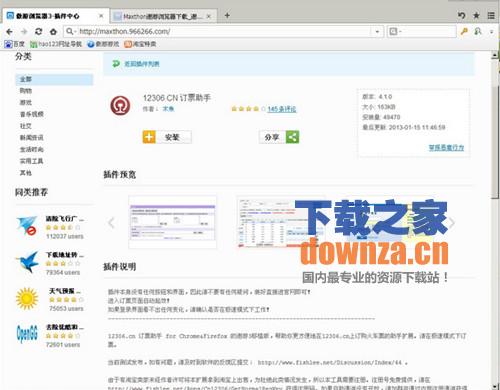Close the plugin center tab
This screenshot has height=390, width=500.
(101, 16)
